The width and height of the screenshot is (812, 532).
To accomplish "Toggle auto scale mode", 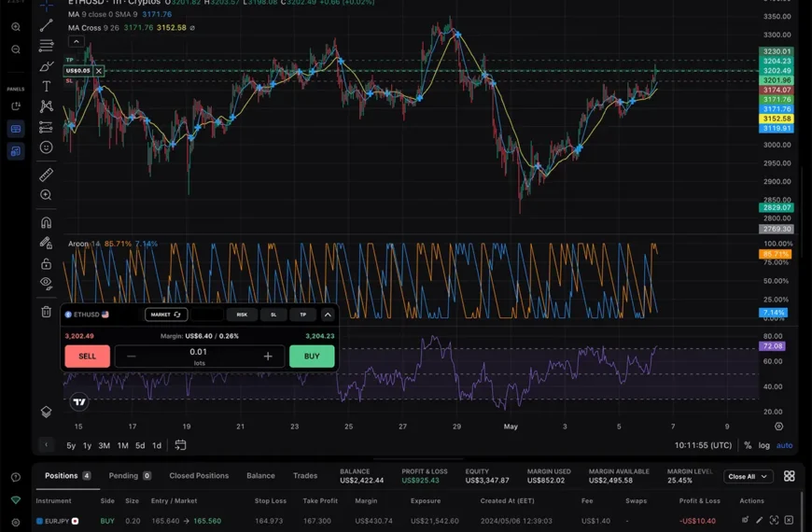I will [784, 445].
